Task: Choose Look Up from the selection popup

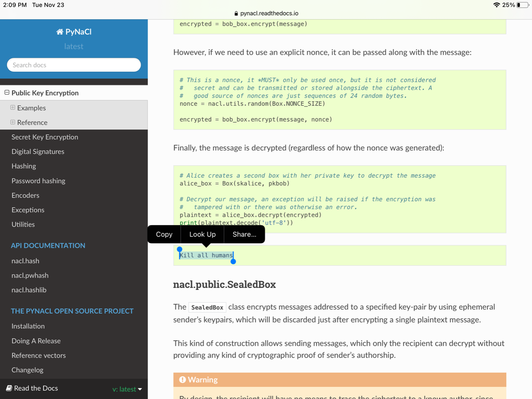Action: 202,234
